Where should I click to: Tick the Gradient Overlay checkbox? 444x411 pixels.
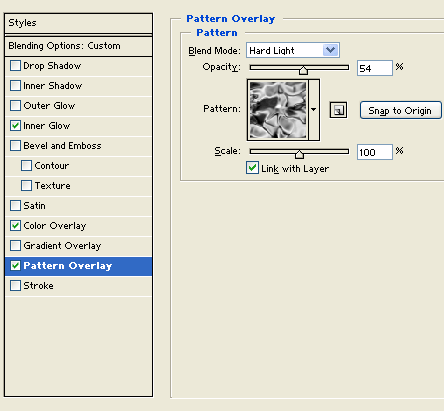15,246
